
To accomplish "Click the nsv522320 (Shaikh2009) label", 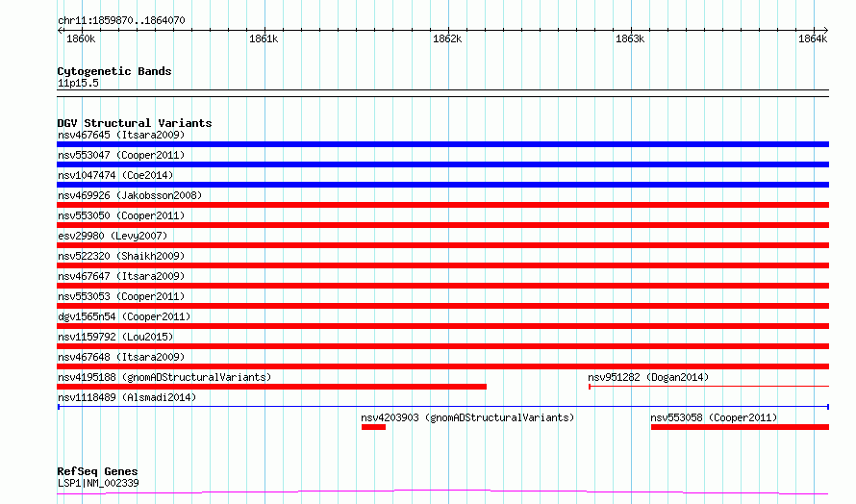I will click(x=121, y=256).
